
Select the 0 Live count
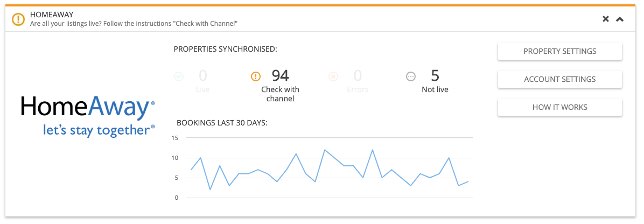click(x=203, y=75)
